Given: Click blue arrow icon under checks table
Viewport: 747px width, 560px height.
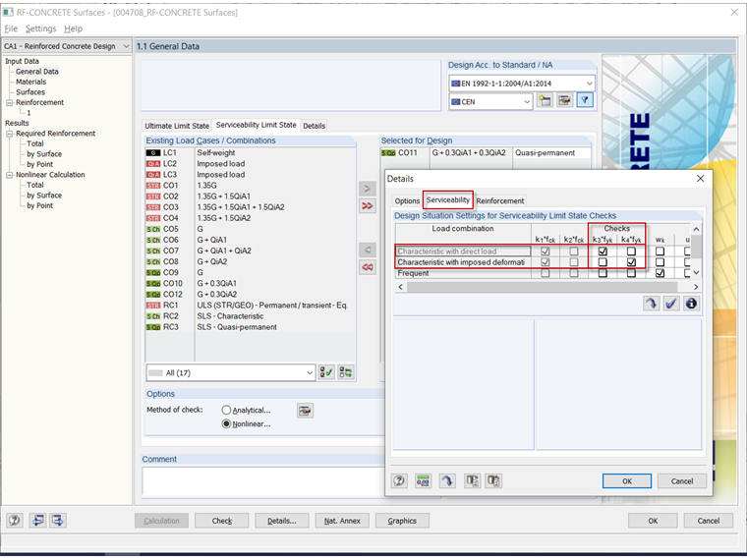Looking at the screenshot, I should (x=652, y=304).
